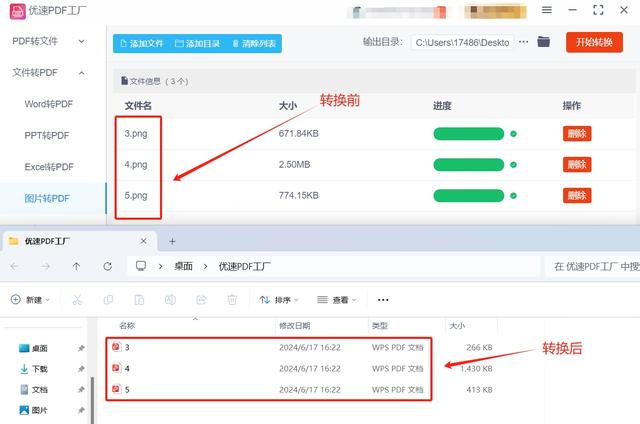Click the 文件名 column header
Screen dimensions: 640x424
pos(138,106)
